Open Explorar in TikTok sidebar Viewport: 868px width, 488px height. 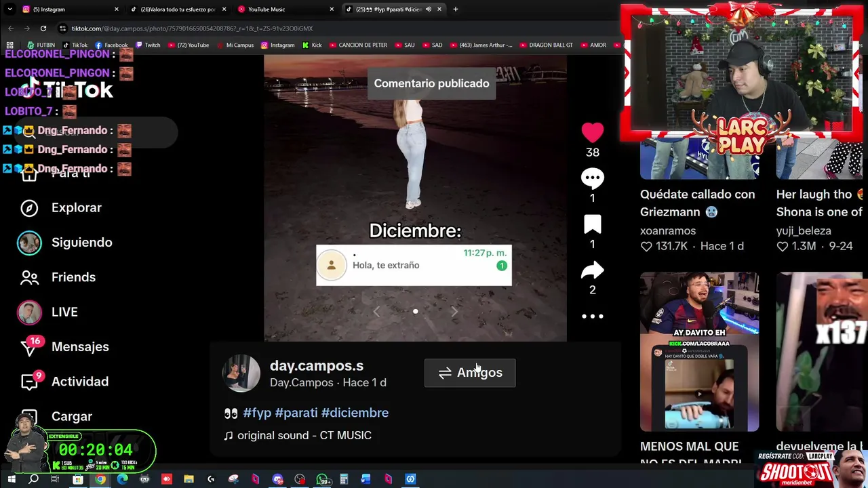[76, 207]
